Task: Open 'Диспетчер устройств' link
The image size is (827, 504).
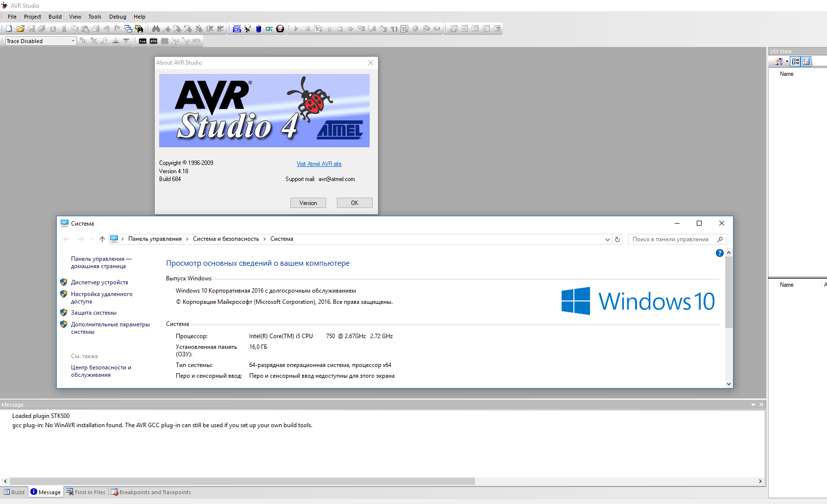Action: pyautogui.click(x=99, y=282)
